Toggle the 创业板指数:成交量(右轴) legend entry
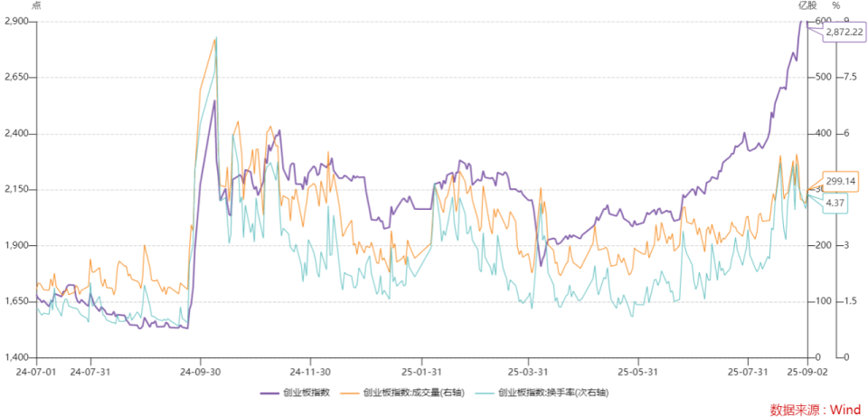This screenshot has height=417, width=868. 402,393
